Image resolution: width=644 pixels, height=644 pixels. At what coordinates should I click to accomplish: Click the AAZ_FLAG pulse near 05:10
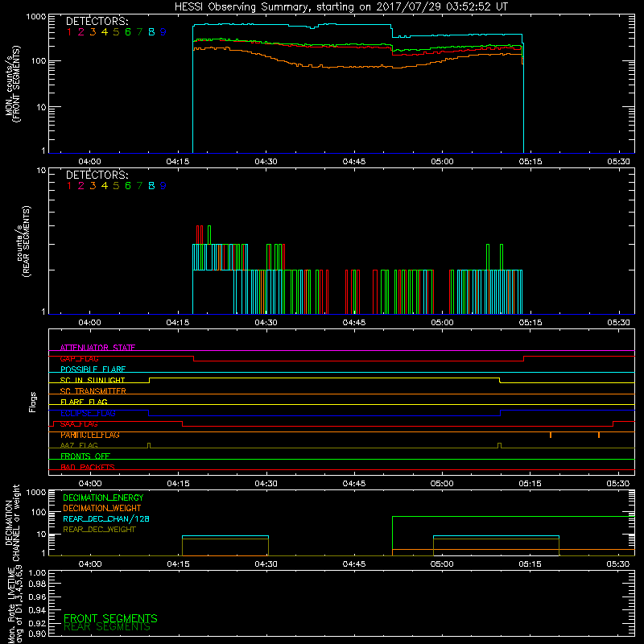coord(499,446)
